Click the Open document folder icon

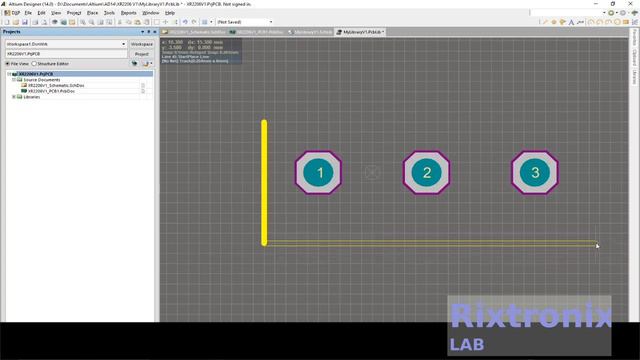click(x=16, y=22)
